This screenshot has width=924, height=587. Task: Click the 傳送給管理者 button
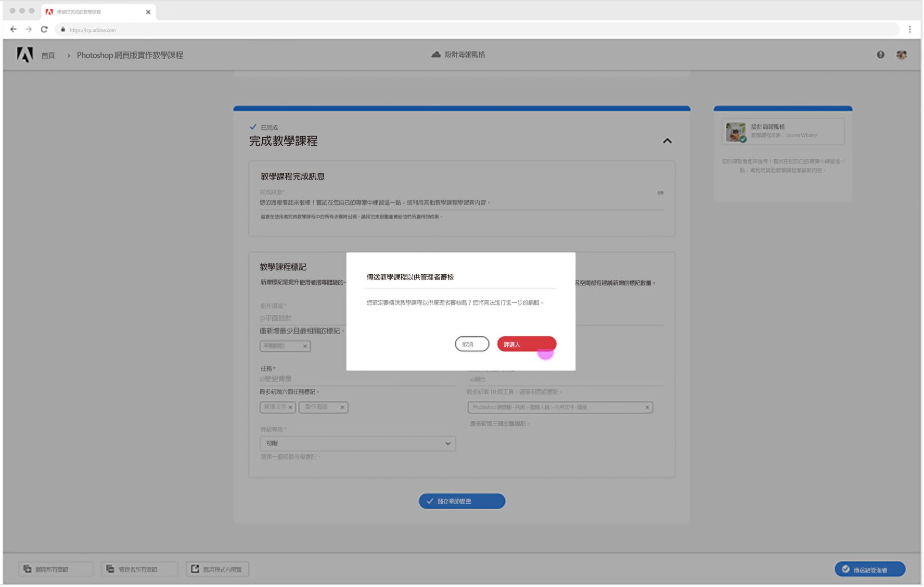pyautogui.click(x=869, y=570)
